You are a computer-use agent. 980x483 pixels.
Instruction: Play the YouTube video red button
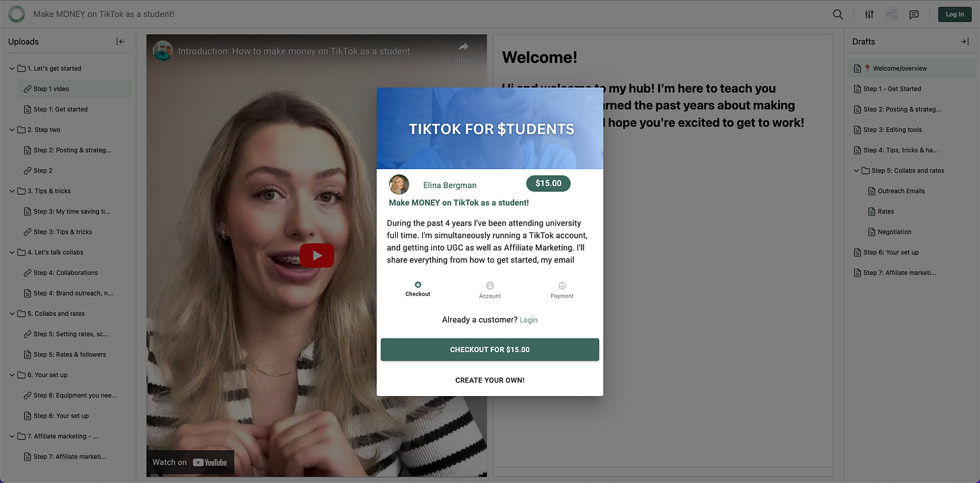[x=317, y=255]
